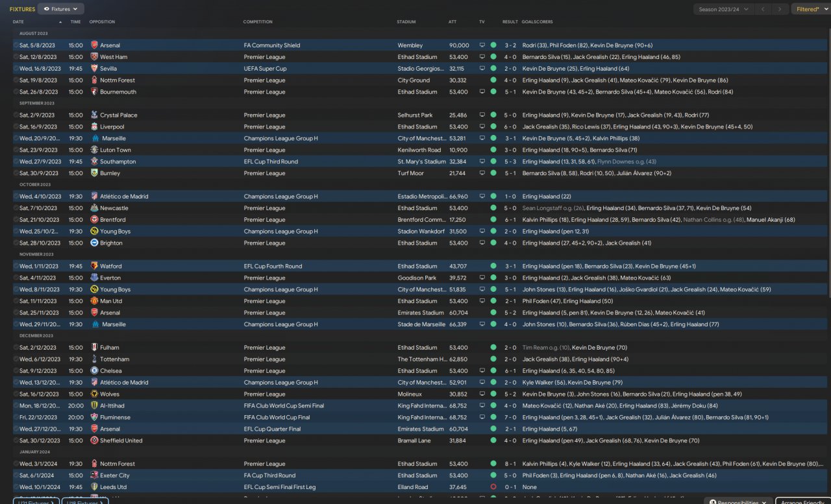Click the Al-Ittihad club badge

pyautogui.click(x=94, y=406)
